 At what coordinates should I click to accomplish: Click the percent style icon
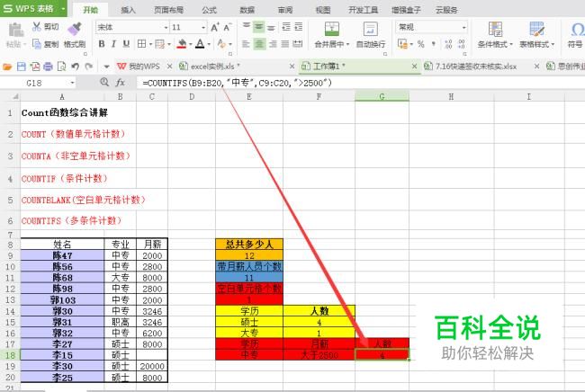(x=421, y=44)
